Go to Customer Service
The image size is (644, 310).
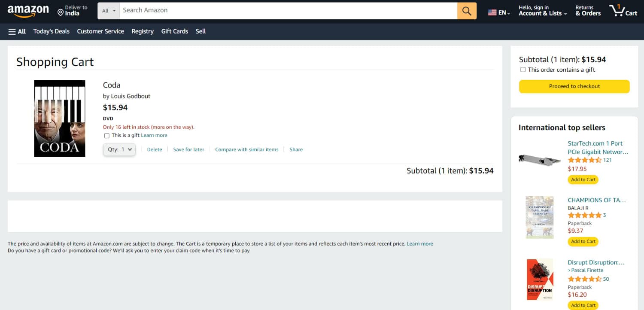click(x=100, y=31)
